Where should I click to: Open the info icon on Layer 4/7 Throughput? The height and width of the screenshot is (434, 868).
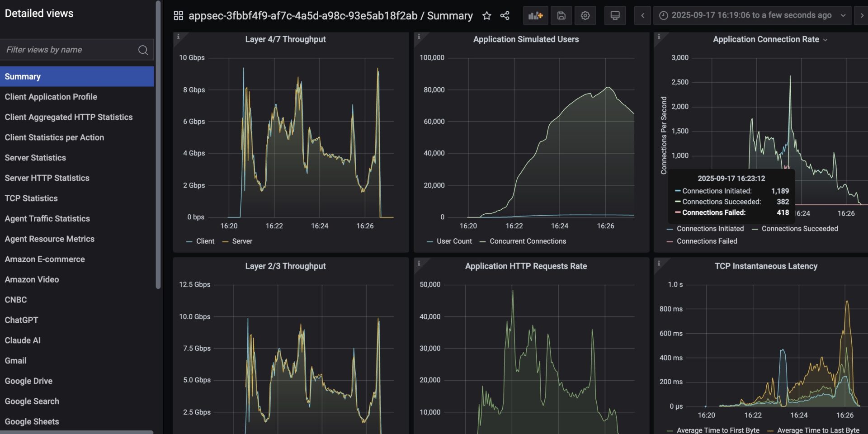click(179, 35)
